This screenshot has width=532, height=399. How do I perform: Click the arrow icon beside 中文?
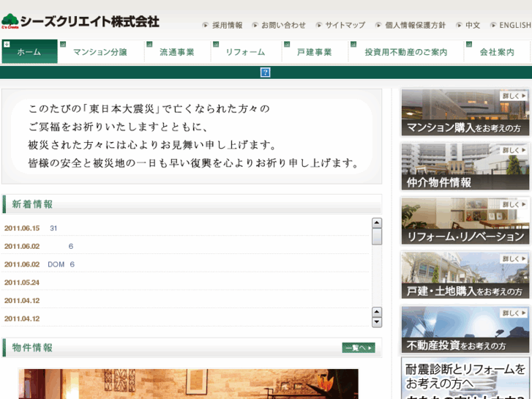[x=459, y=25]
